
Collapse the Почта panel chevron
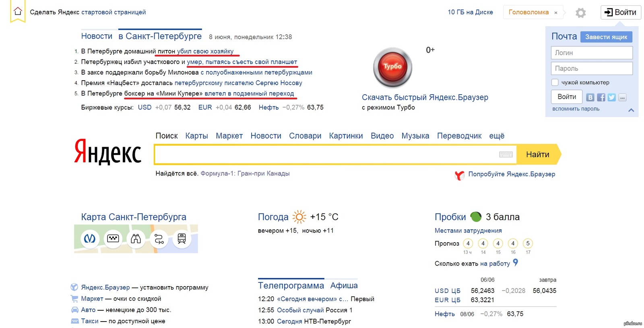pos(631,110)
